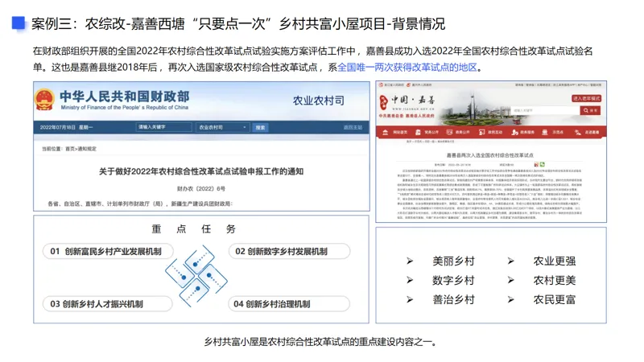Click the text 农业更强
The image size is (644, 362).
(555, 261)
